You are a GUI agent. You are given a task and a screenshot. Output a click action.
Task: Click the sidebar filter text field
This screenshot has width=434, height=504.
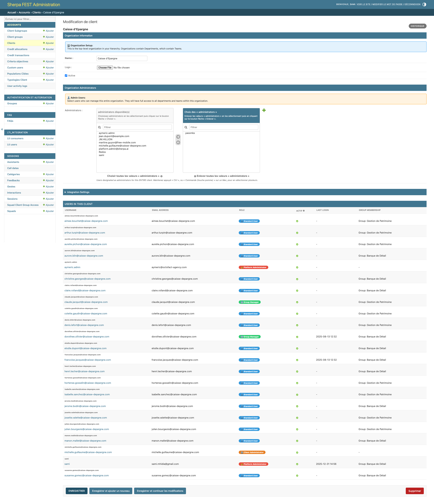click(30, 19)
